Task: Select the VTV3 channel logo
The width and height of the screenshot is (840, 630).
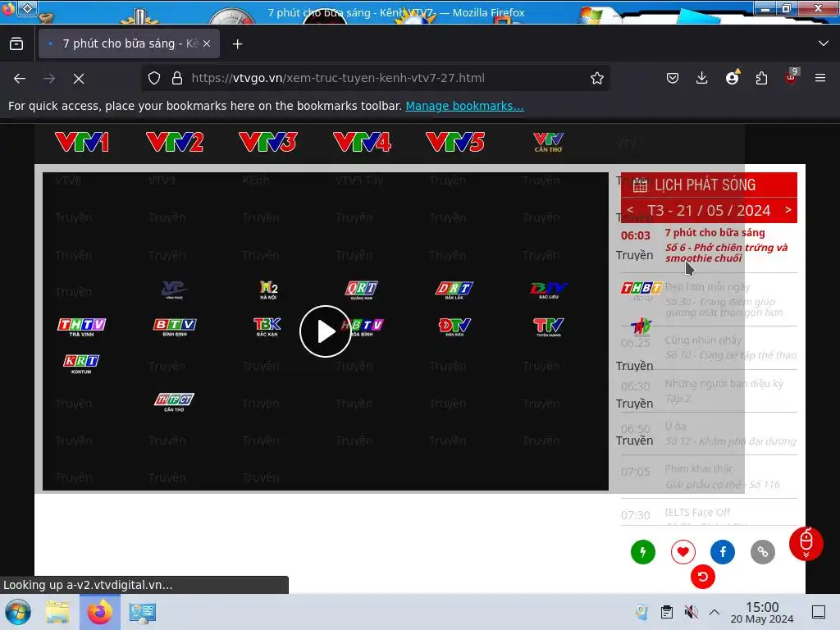Action: point(268,143)
